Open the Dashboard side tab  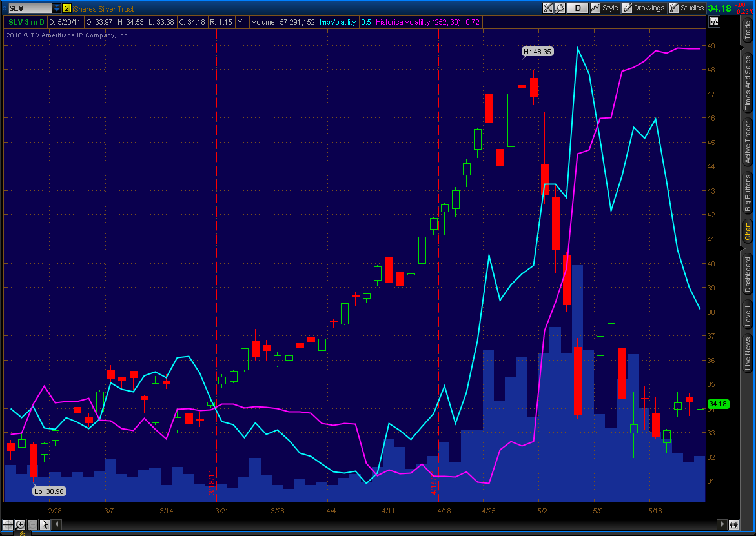click(x=748, y=275)
